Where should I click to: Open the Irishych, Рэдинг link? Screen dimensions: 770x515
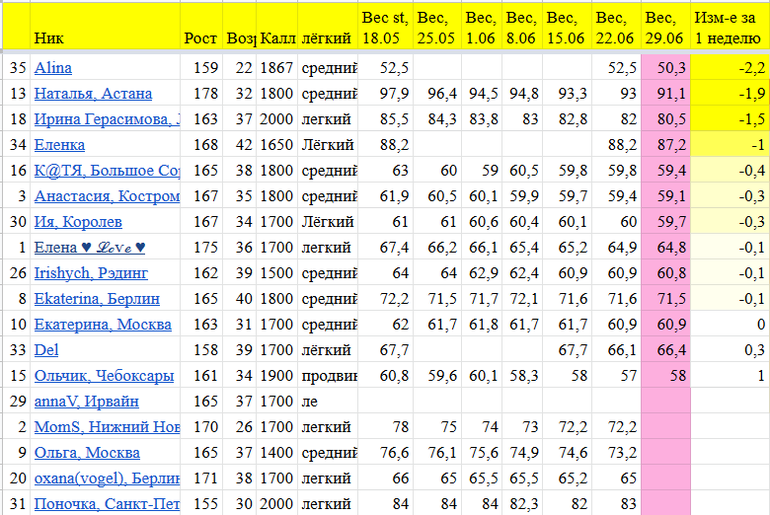coord(91,272)
